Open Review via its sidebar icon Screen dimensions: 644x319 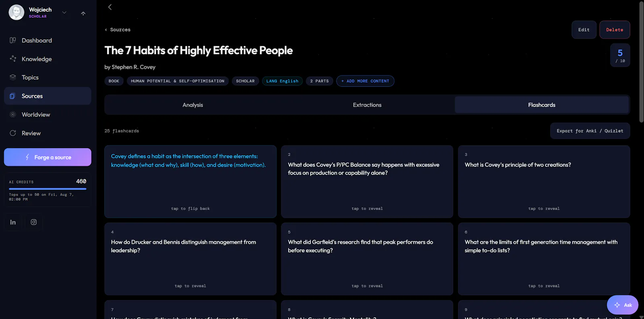(13, 133)
